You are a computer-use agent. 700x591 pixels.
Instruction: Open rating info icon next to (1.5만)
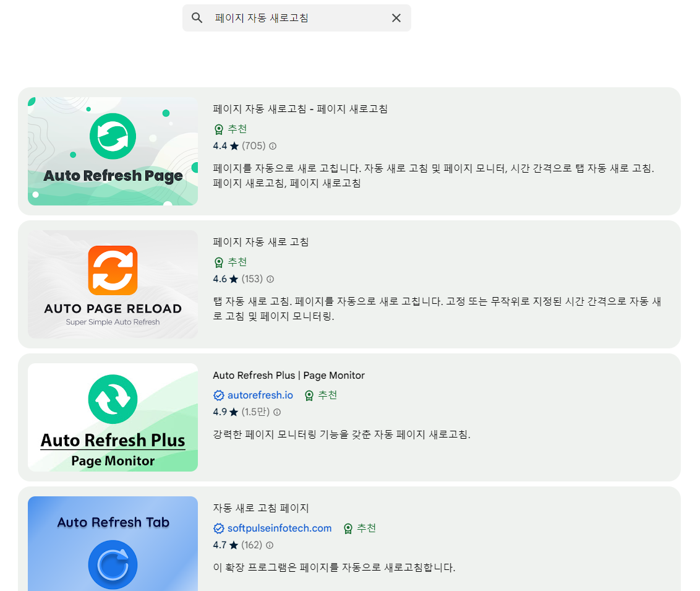coord(277,412)
